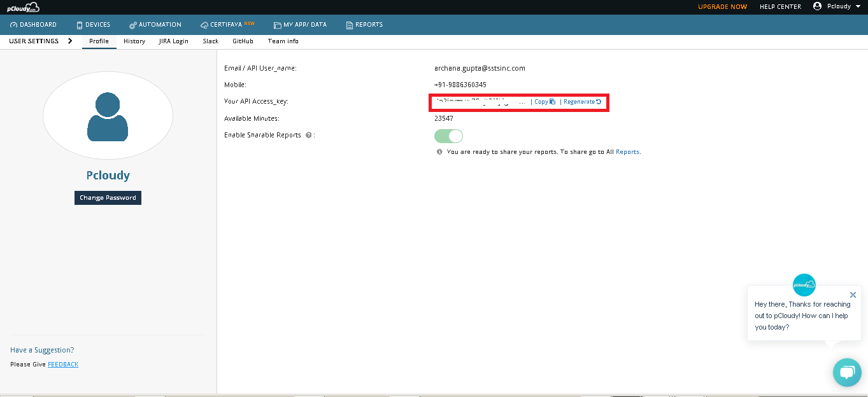This screenshot has width=868, height=397.
Task: Click the Dashboard gauge icon
Action: 14,25
